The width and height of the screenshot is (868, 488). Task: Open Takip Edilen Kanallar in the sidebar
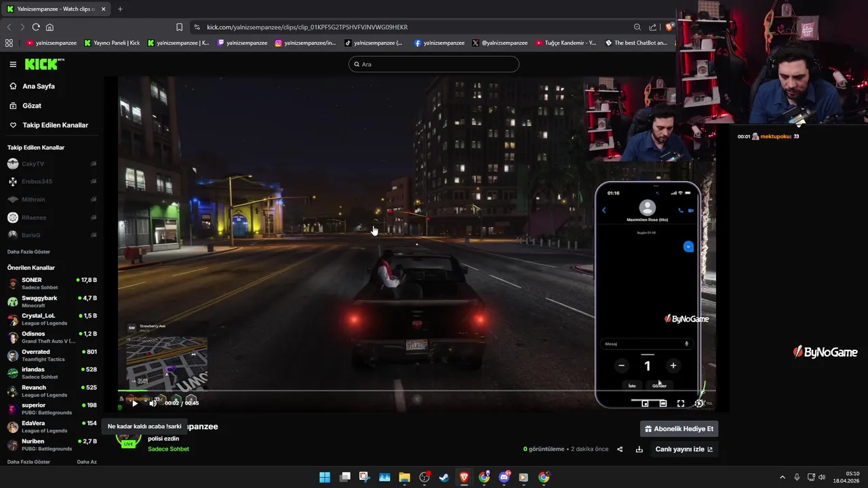click(x=50, y=125)
